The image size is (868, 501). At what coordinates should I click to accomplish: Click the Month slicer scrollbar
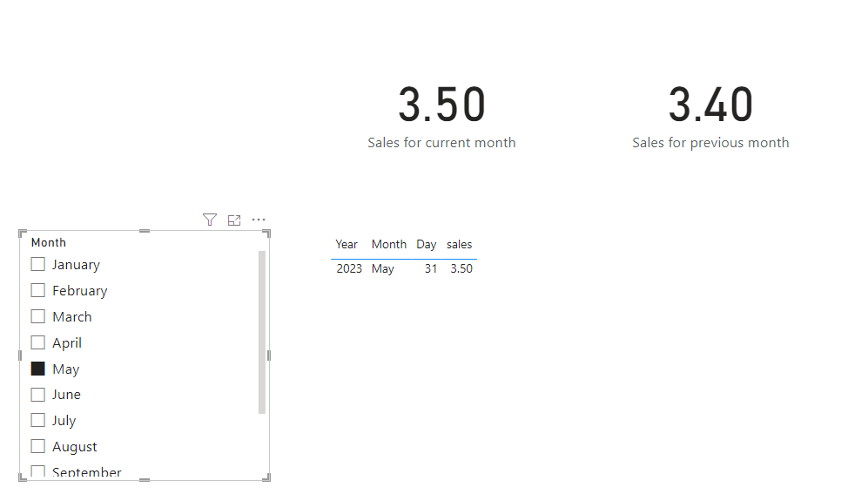click(x=262, y=332)
